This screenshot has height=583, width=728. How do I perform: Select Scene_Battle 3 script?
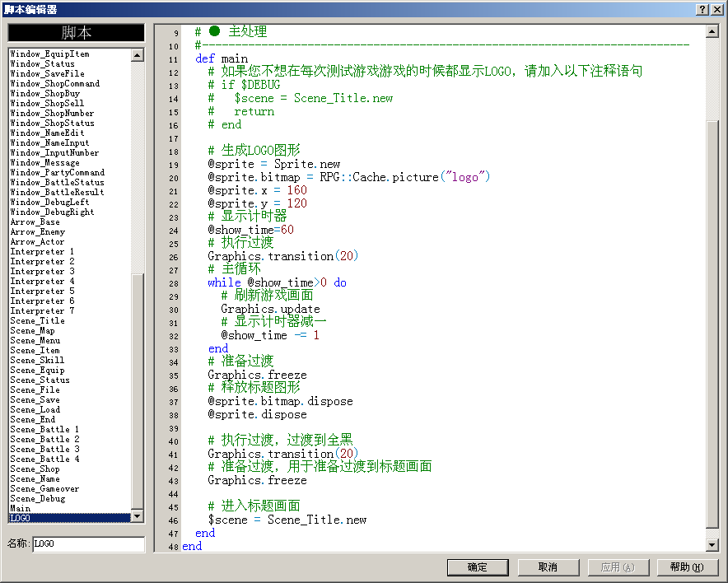(70, 450)
